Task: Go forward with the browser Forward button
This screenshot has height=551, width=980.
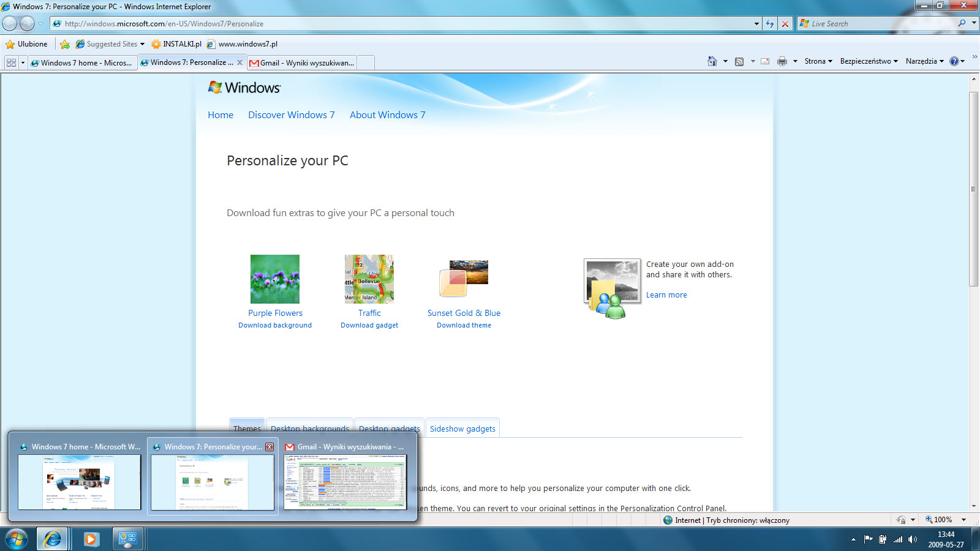Action: pyautogui.click(x=27, y=24)
